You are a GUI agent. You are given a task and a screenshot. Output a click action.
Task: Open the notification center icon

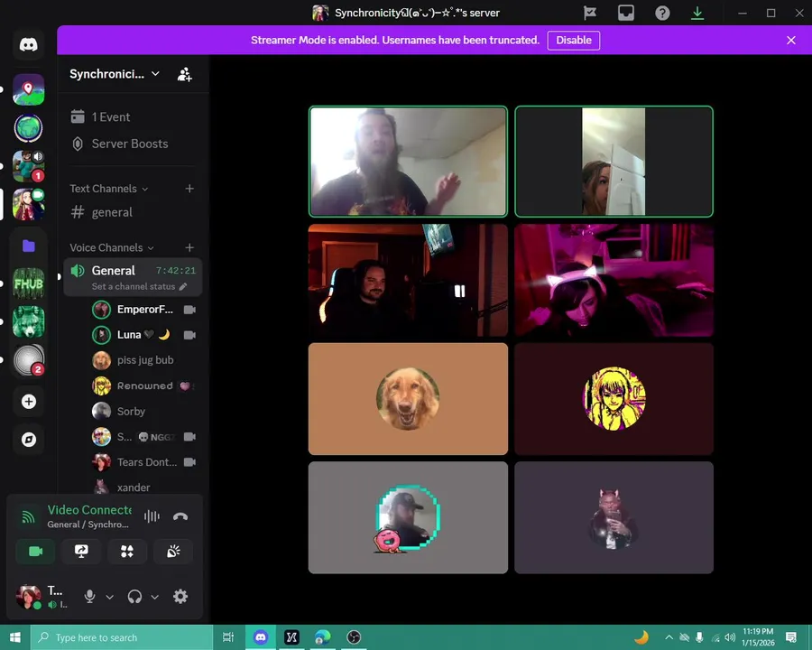[x=790, y=637]
